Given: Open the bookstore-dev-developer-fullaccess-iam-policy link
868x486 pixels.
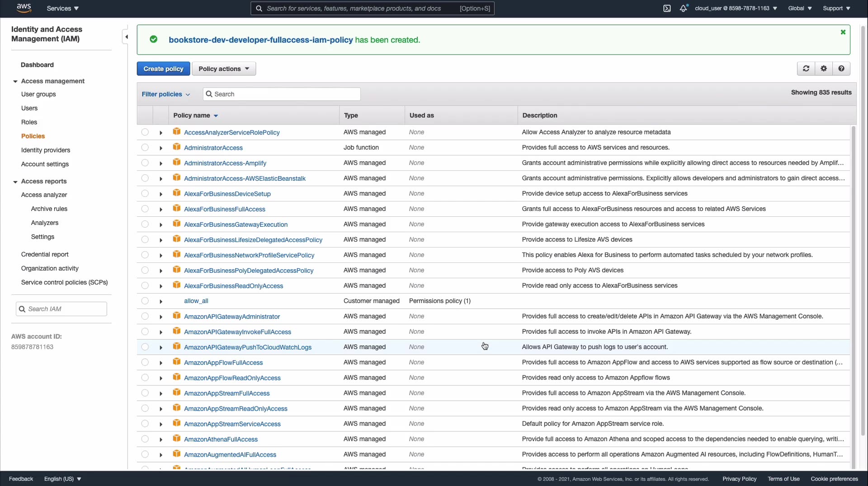Looking at the screenshot, I should click(x=260, y=40).
